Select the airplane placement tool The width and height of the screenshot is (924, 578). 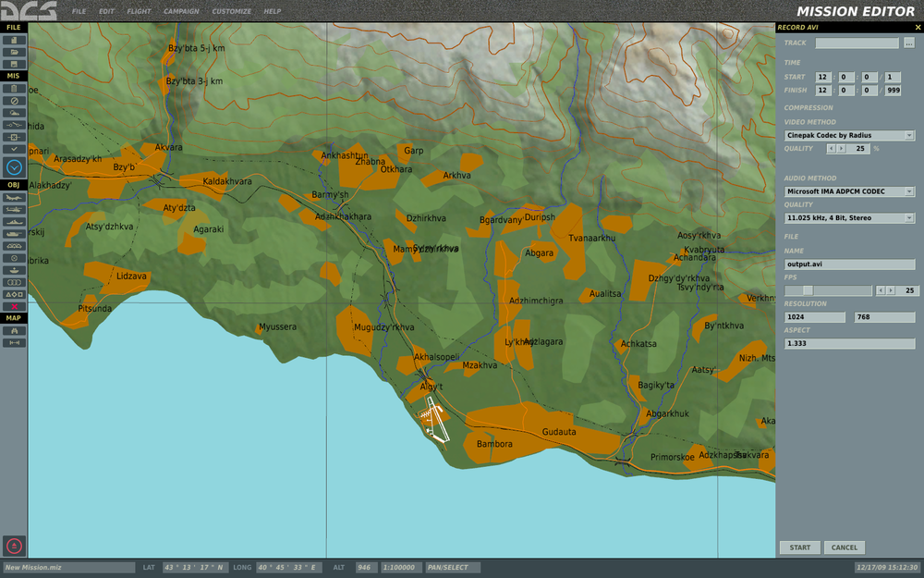click(13, 198)
